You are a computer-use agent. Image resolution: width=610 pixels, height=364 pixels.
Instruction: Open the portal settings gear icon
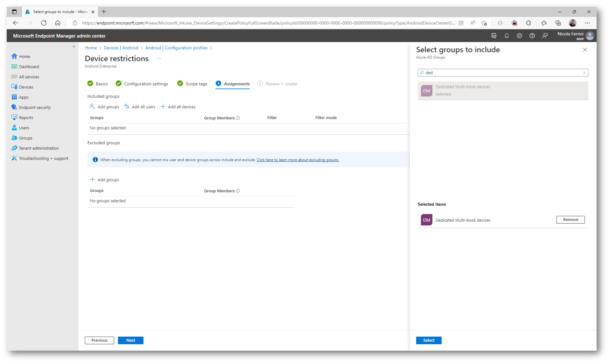(x=519, y=36)
